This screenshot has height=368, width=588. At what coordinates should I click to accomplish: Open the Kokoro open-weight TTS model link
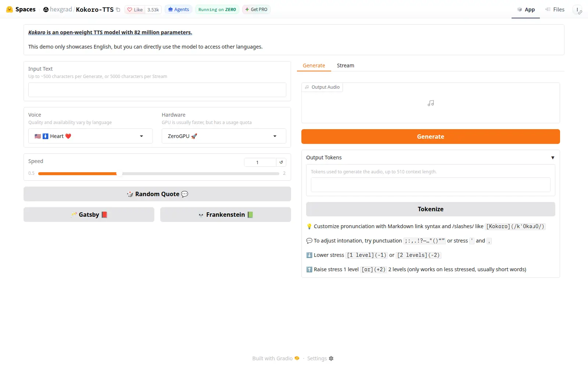tap(110, 32)
